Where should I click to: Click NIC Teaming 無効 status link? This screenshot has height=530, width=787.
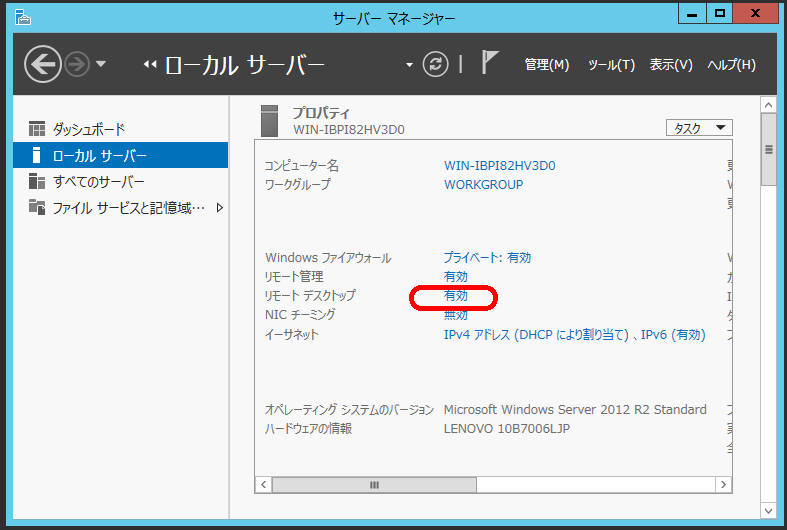coord(455,315)
